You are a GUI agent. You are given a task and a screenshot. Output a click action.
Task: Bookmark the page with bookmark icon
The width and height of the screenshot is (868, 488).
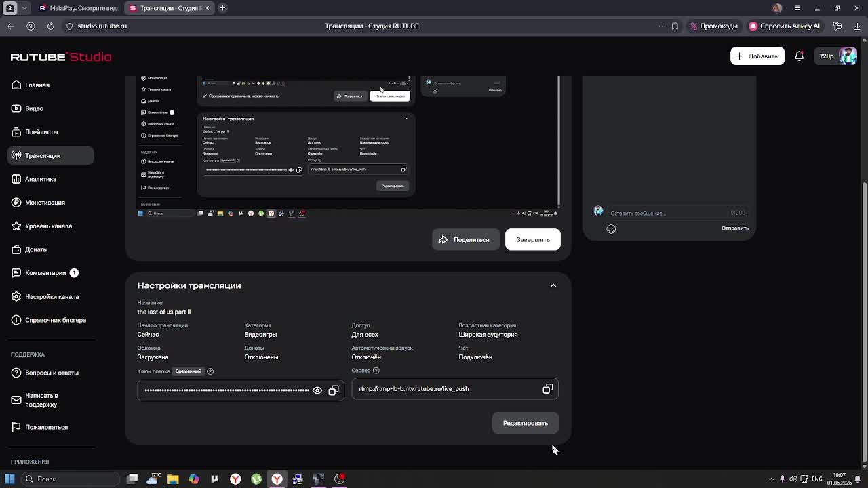pos(675,26)
